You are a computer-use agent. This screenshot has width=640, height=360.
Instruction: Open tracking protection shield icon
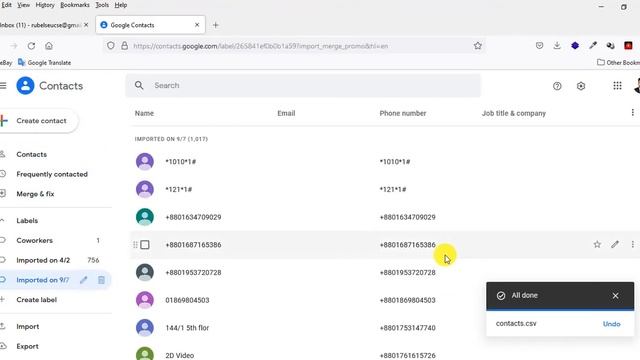click(x=111, y=46)
